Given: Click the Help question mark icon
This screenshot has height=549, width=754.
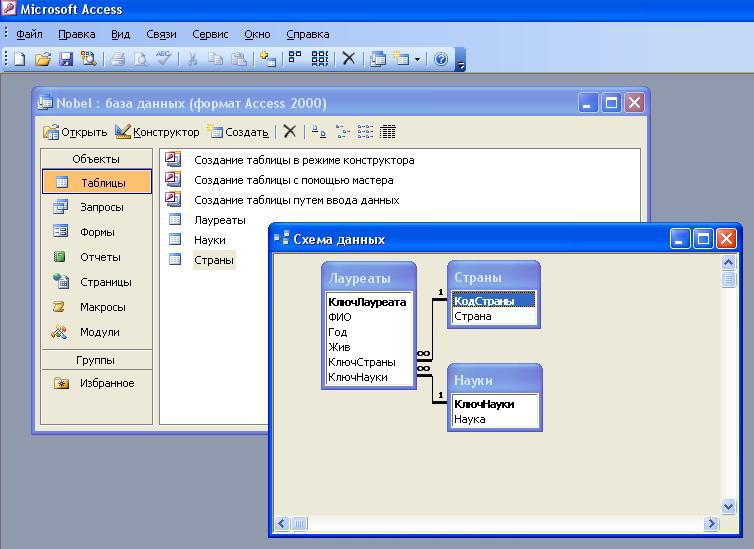Looking at the screenshot, I should [441, 59].
